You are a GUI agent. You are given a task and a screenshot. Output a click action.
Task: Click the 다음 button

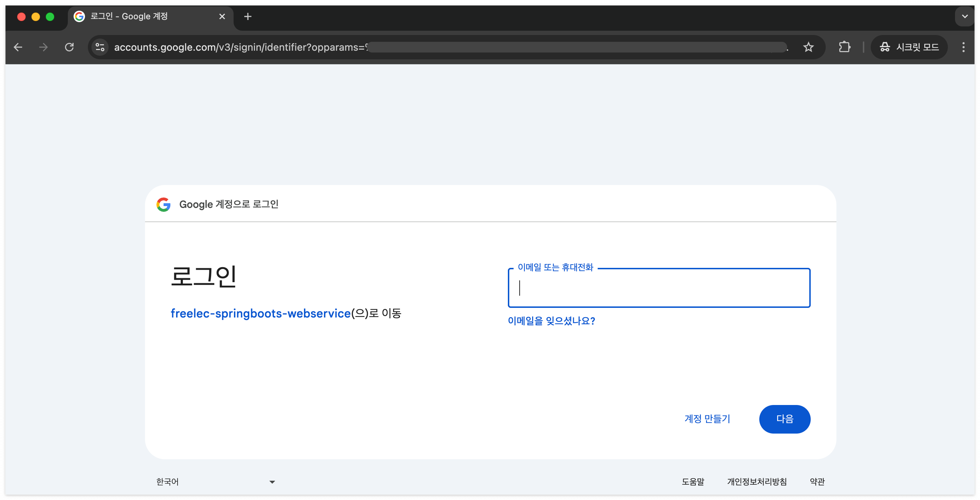784,419
